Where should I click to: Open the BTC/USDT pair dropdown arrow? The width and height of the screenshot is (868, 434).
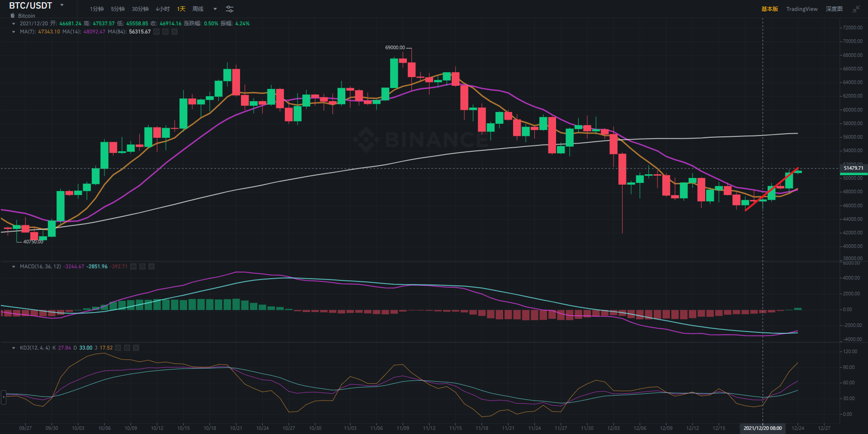[x=62, y=5]
